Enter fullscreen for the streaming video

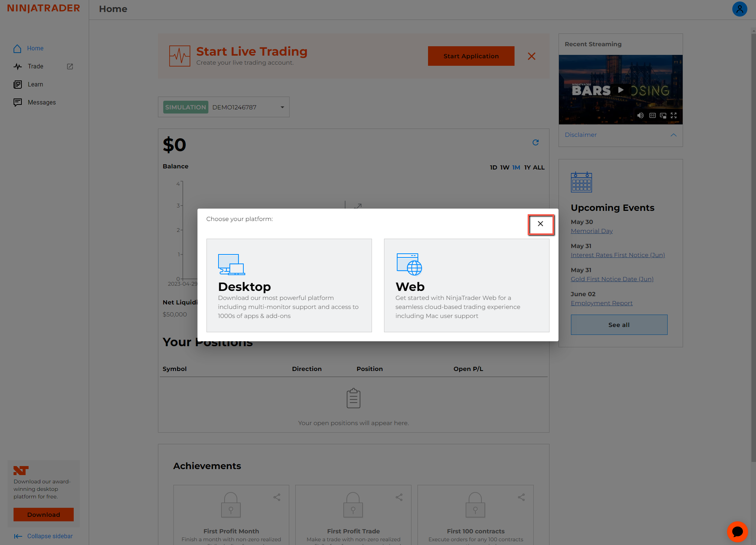click(x=674, y=115)
